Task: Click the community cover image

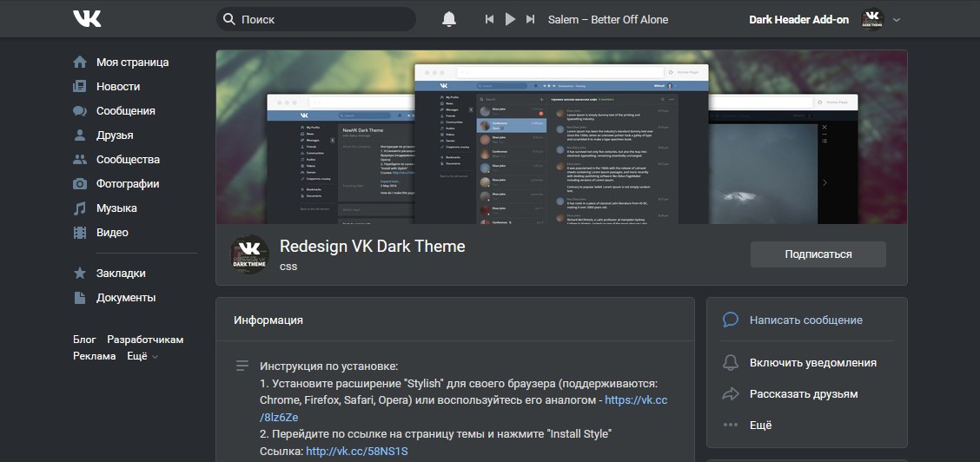Action: point(561,136)
